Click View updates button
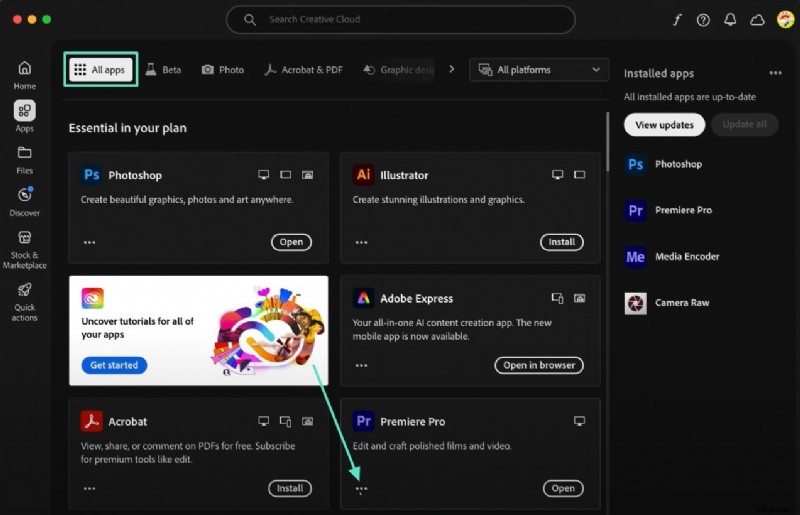 pyautogui.click(x=664, y=125)
